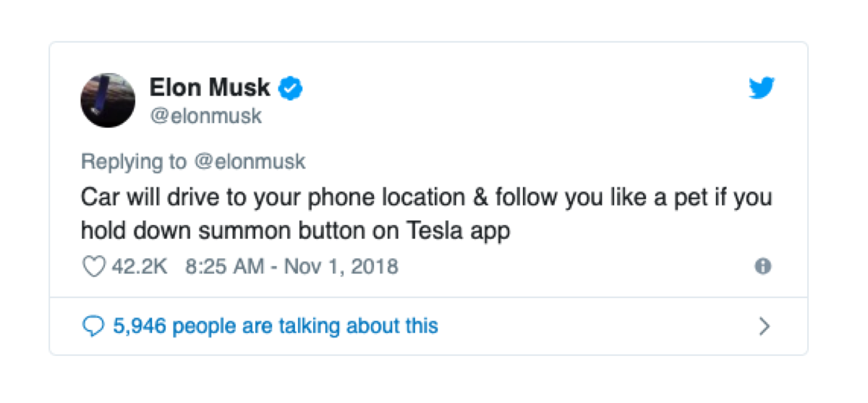Click the 'Replying to' label text
Image resolution: width=868 pixels, height=403 pixels.
(133, 161)
